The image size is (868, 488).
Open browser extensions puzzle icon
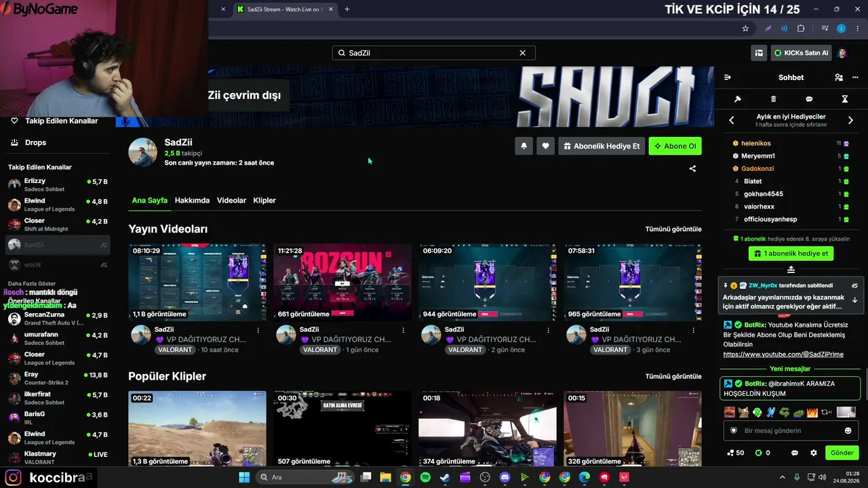coord(801,28)
